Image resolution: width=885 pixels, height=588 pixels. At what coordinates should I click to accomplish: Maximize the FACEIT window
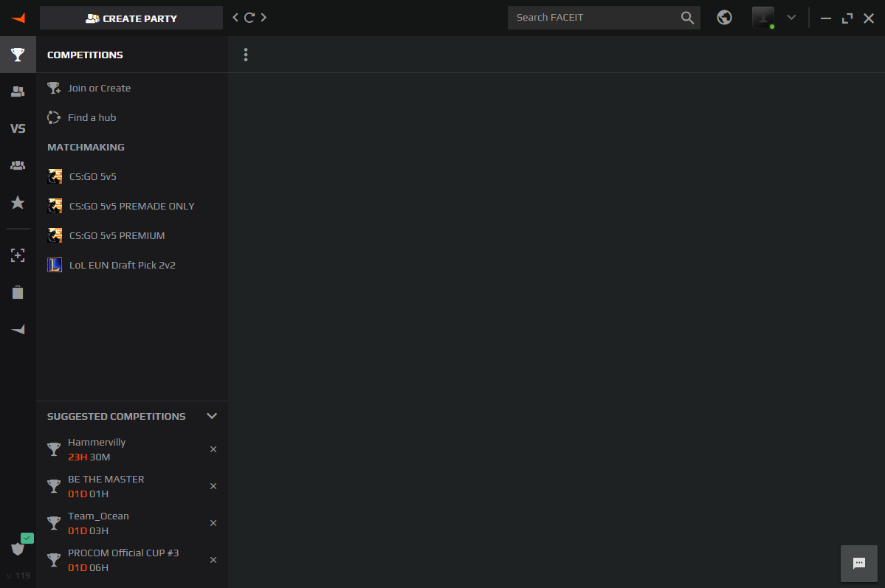coord(847,18)
